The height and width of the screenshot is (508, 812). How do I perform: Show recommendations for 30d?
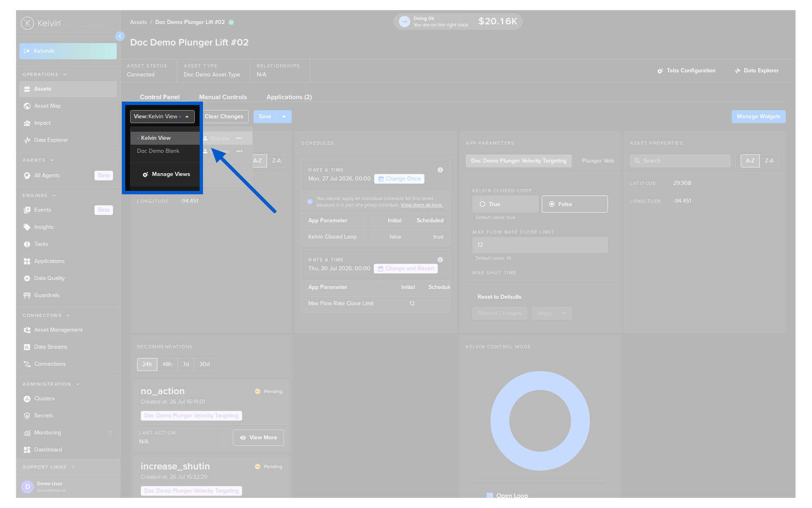(x=205, y=364)
